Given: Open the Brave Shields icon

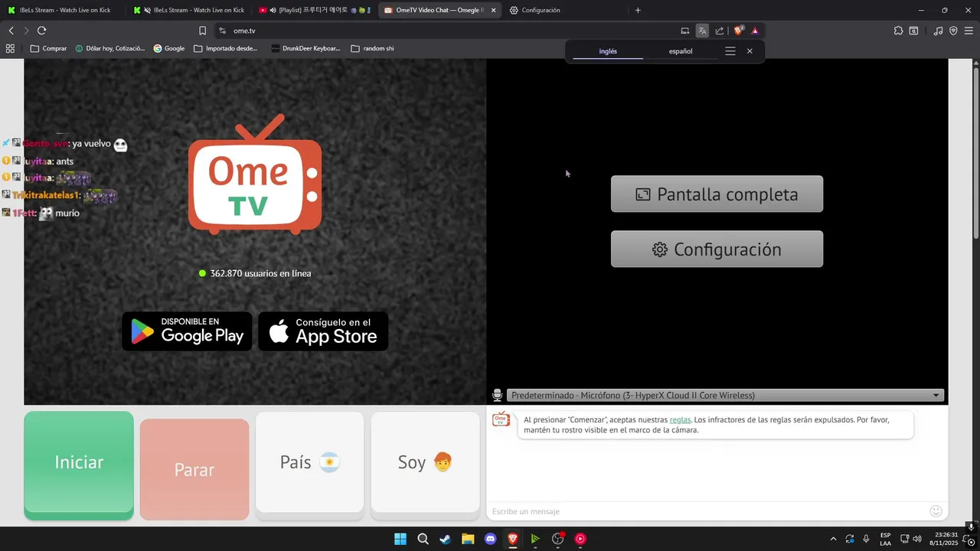Looking at the screenshot, I should [739, 31].
